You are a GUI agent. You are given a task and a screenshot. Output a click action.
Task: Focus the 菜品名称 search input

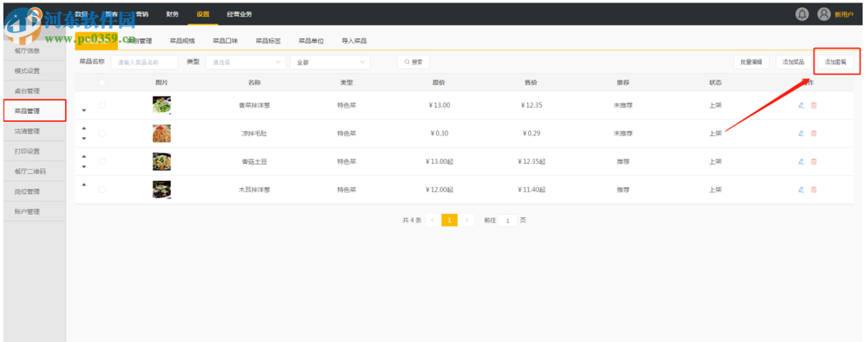[145, 62]
